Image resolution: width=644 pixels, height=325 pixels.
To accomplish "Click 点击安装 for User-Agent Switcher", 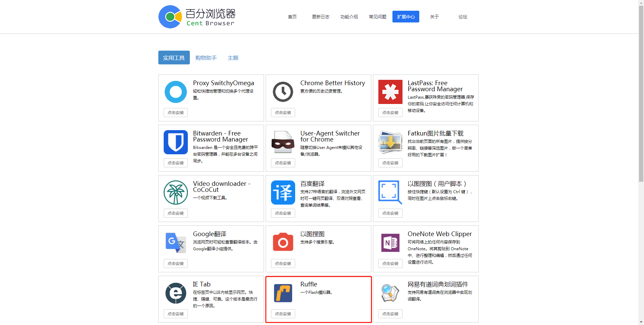I will click(x=283, y=163).
